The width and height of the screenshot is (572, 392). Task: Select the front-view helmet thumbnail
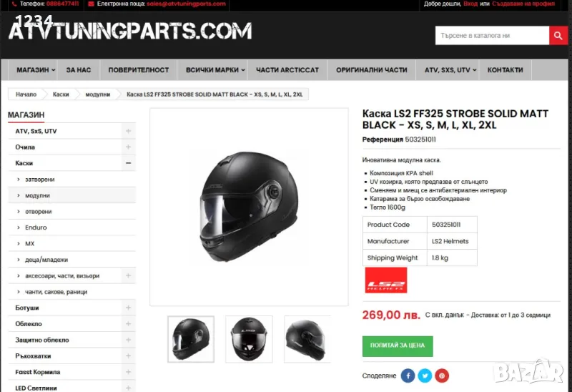coord(249,339)
